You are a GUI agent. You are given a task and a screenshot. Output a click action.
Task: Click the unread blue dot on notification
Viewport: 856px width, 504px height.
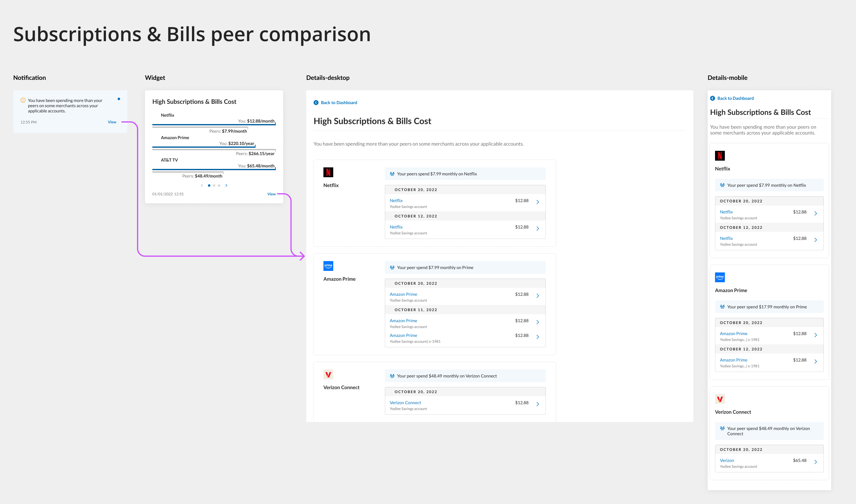[x=119, y=99]
